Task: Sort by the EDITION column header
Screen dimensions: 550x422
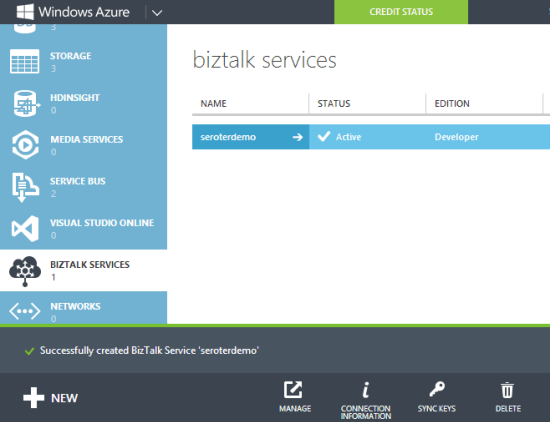Action: pyautogui.click(x=452, y=103)
